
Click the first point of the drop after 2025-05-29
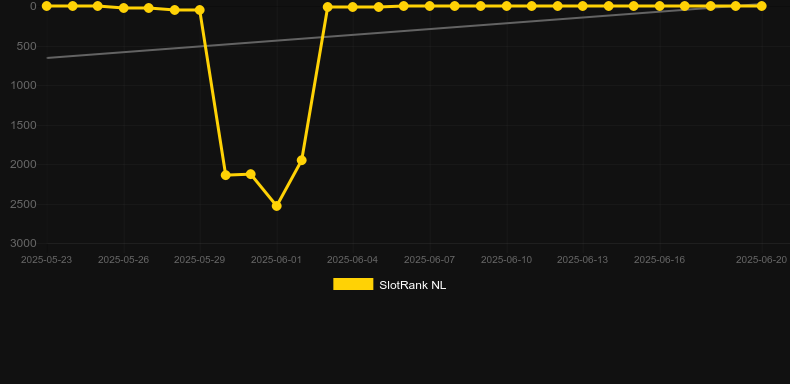226,175
